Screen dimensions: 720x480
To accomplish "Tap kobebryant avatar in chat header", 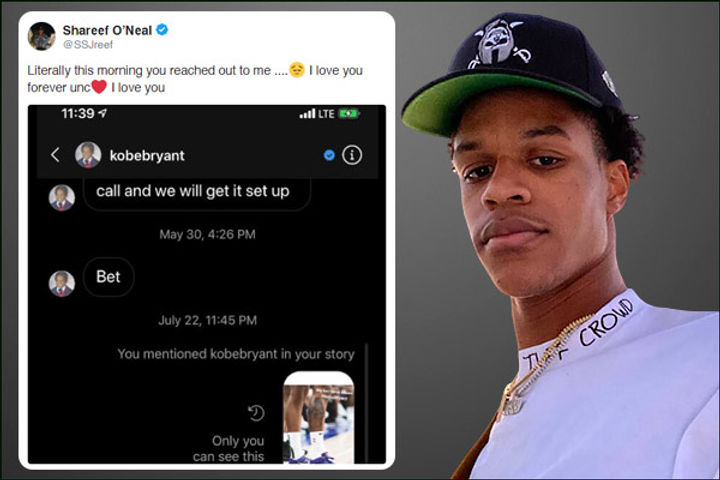I will (x=88, y=155).
